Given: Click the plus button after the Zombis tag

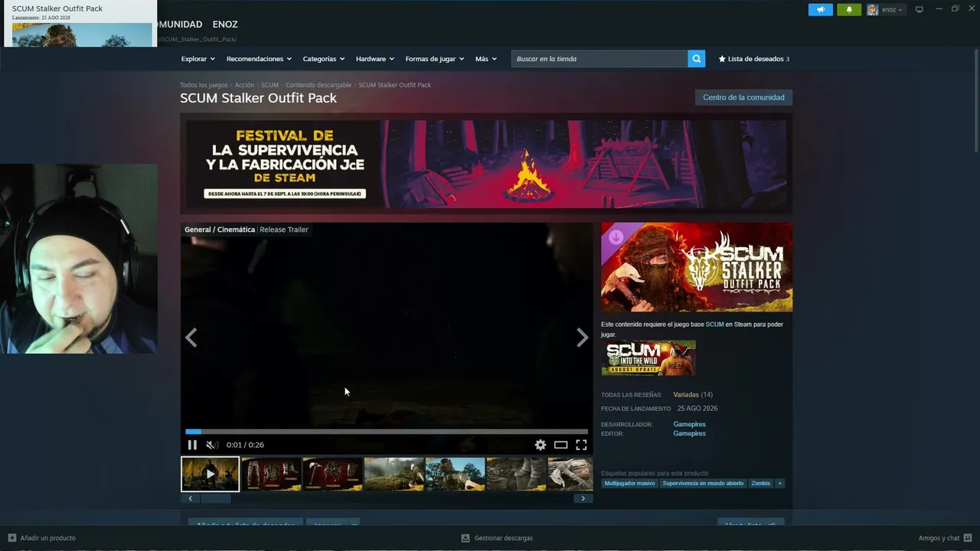Looking at the screenshot, I should [780, 484].
